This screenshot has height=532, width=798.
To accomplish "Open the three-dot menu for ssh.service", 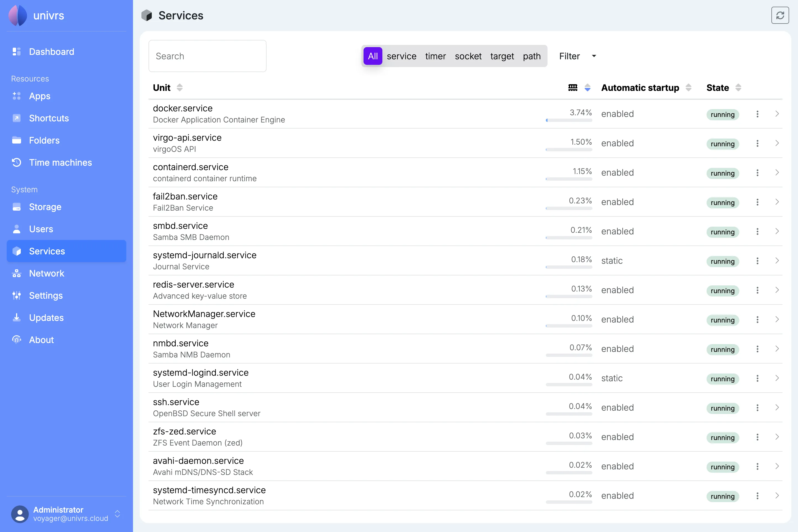I will pyautogui.click(x=757, y=408).
